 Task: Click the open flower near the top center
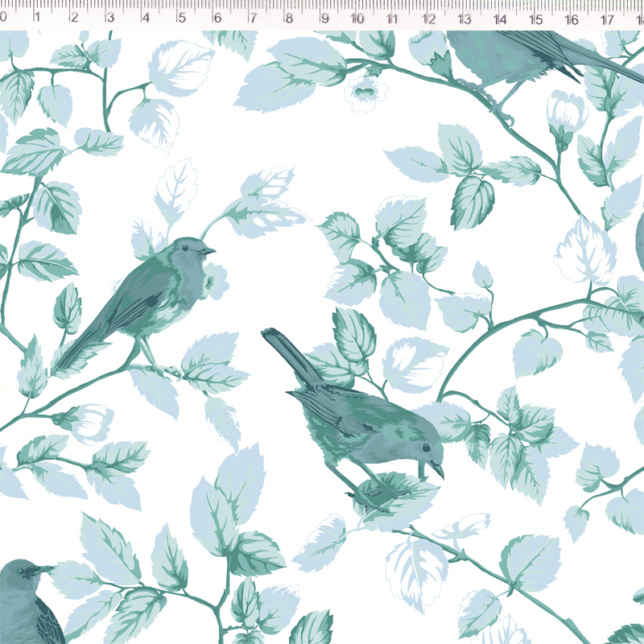[x=366, y=91]
